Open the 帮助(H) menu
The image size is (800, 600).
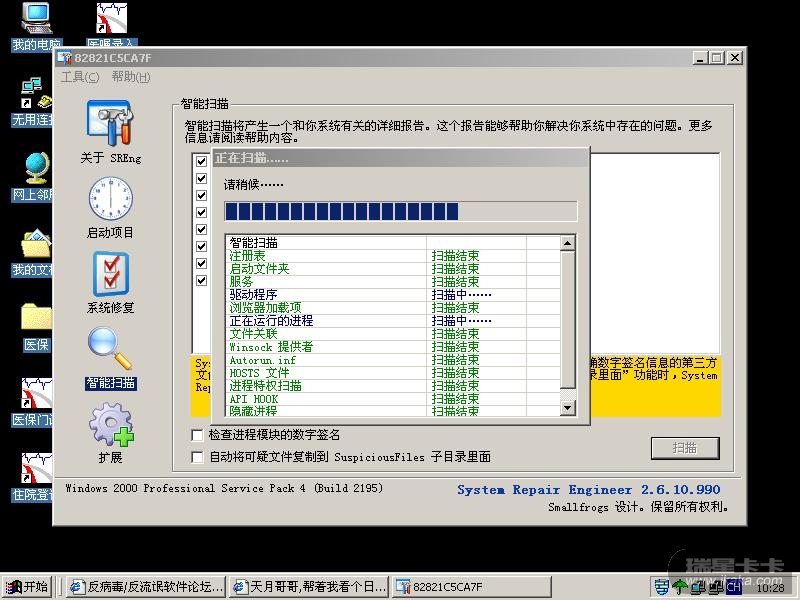click(131, 77)
